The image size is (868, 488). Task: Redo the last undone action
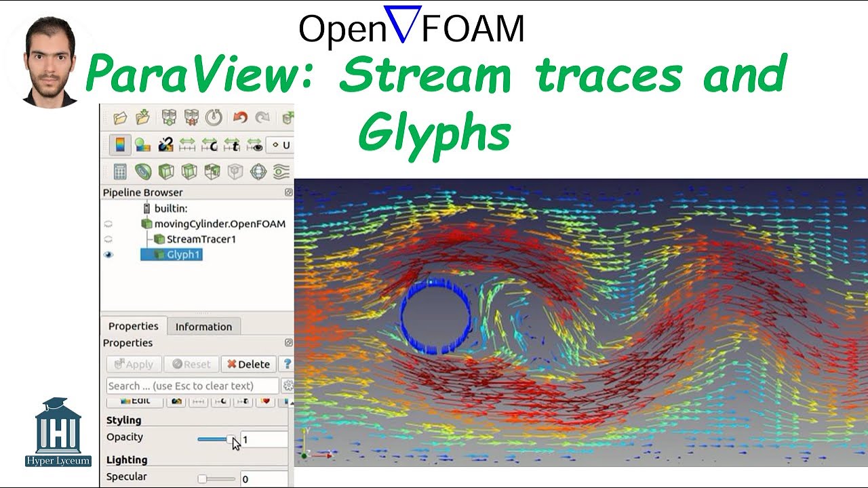(x=262, y=118)
